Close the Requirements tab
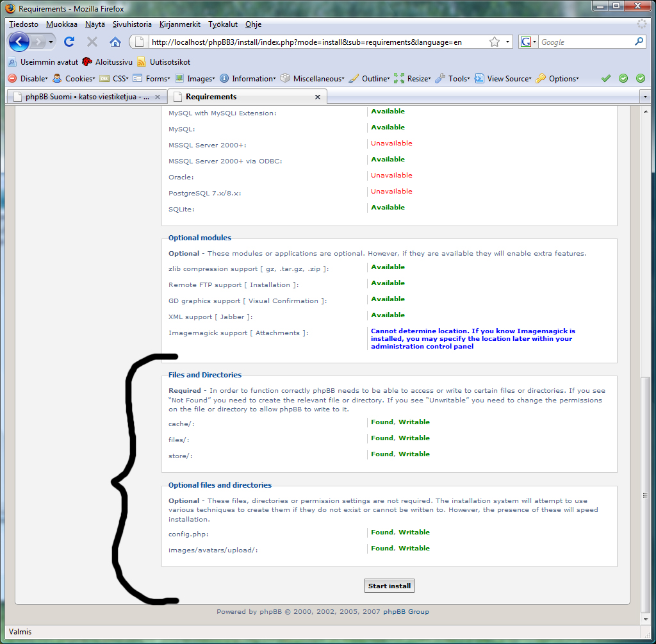The width and height of the screenshot is (656, 644). [x=318, y=97]
